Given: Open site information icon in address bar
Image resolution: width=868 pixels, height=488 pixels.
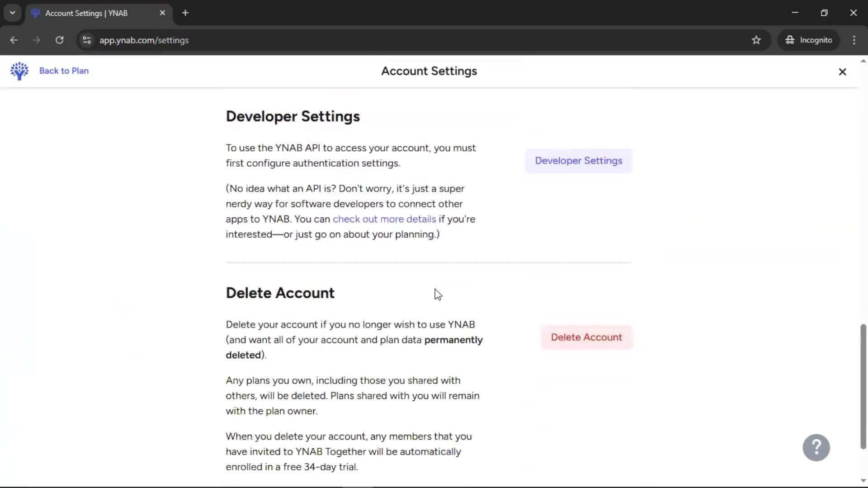Looking at the screenshot, I should [x=87, y=40].
